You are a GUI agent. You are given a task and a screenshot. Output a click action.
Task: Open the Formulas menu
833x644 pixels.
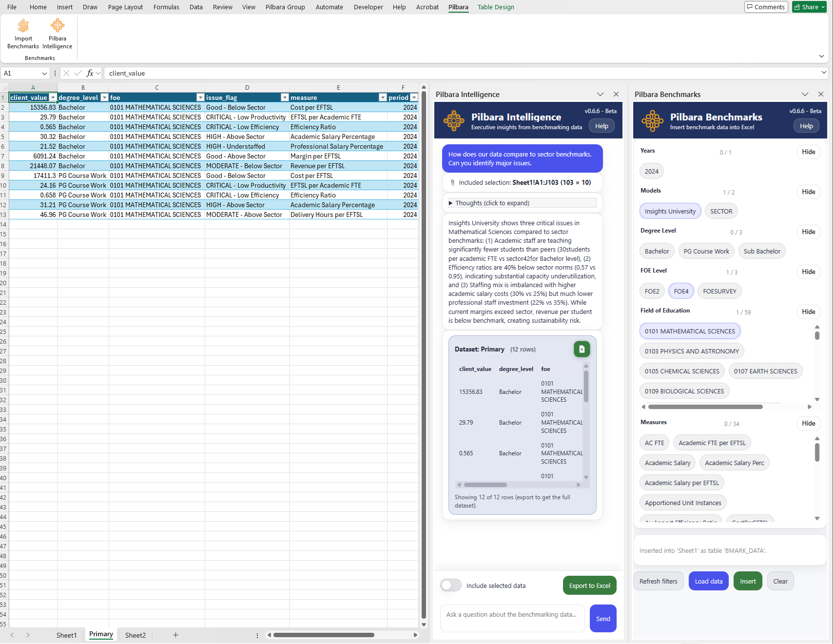coord(166,7)
